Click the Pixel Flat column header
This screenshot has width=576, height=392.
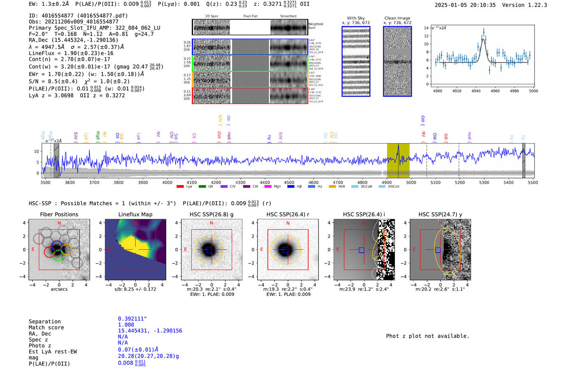coord(250,16)
